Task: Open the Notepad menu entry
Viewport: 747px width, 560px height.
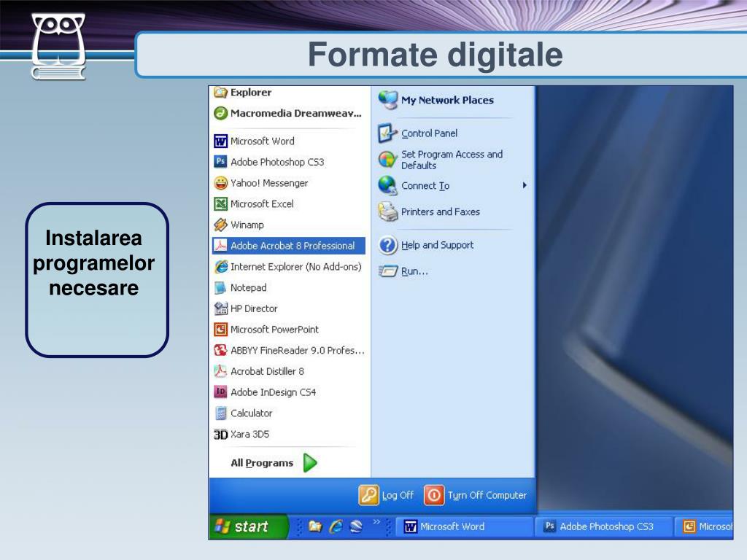Action: (289, 287)
